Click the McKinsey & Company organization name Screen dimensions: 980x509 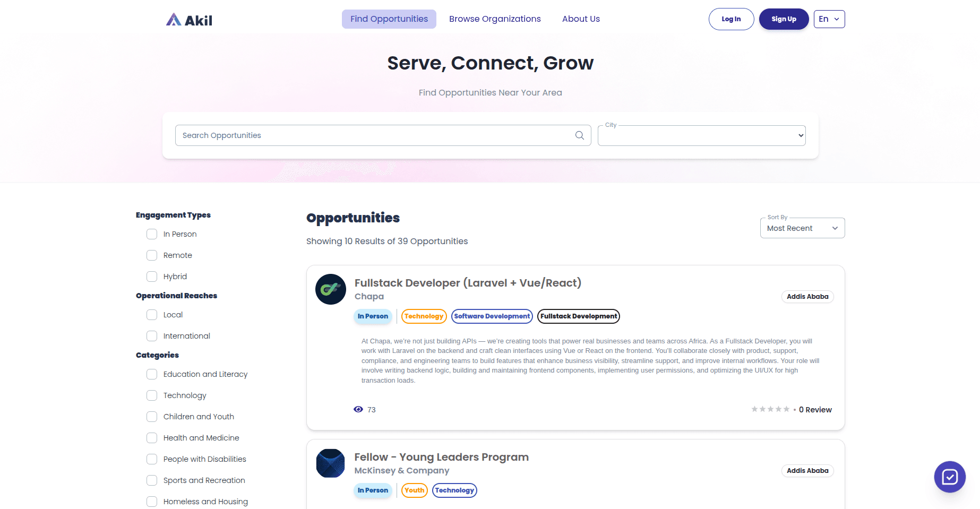point(402,471)
